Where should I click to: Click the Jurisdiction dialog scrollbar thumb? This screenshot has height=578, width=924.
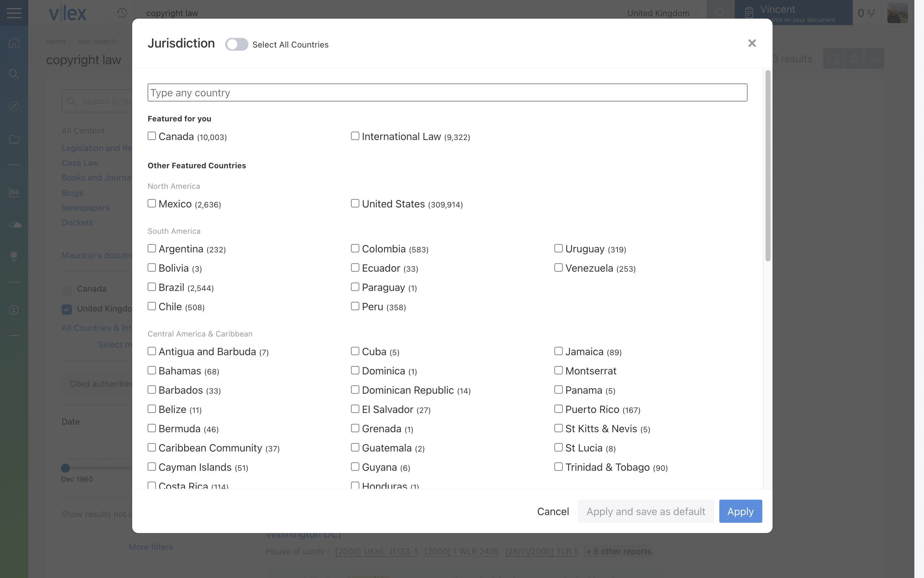[x=768, y=165]
